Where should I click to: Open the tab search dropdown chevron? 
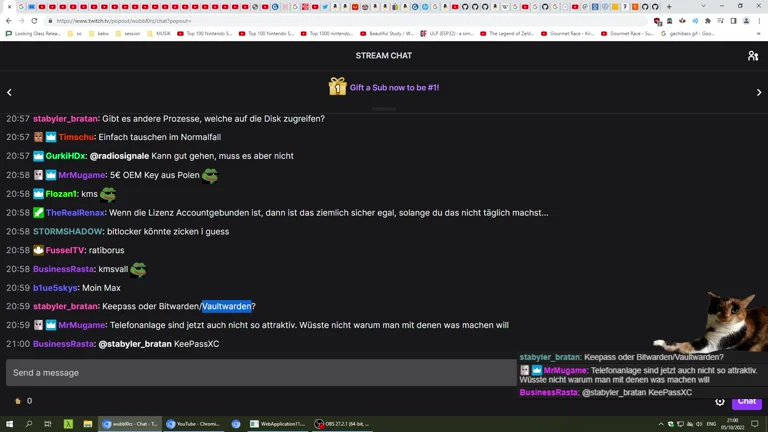703,6
